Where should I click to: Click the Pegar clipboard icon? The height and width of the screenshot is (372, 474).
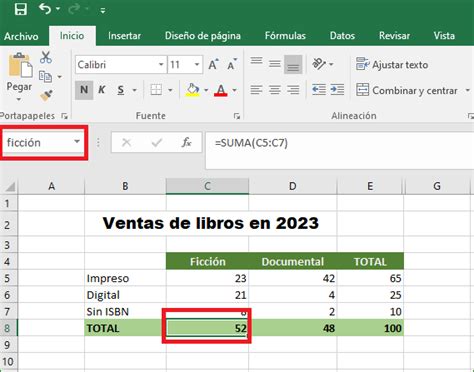point(20,65)
